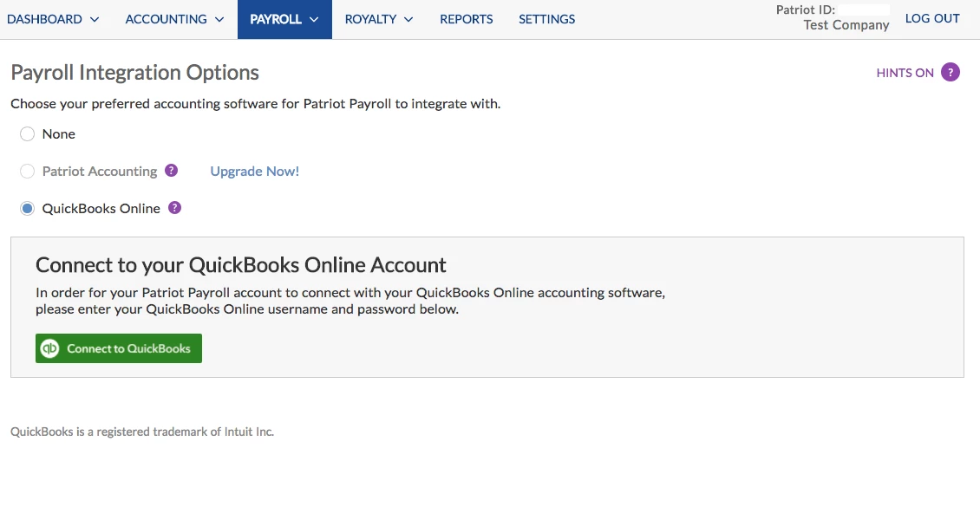The image size is (980, 513).
Task: Click the purple hints question mark icon
Action: (x=951, y=73)
